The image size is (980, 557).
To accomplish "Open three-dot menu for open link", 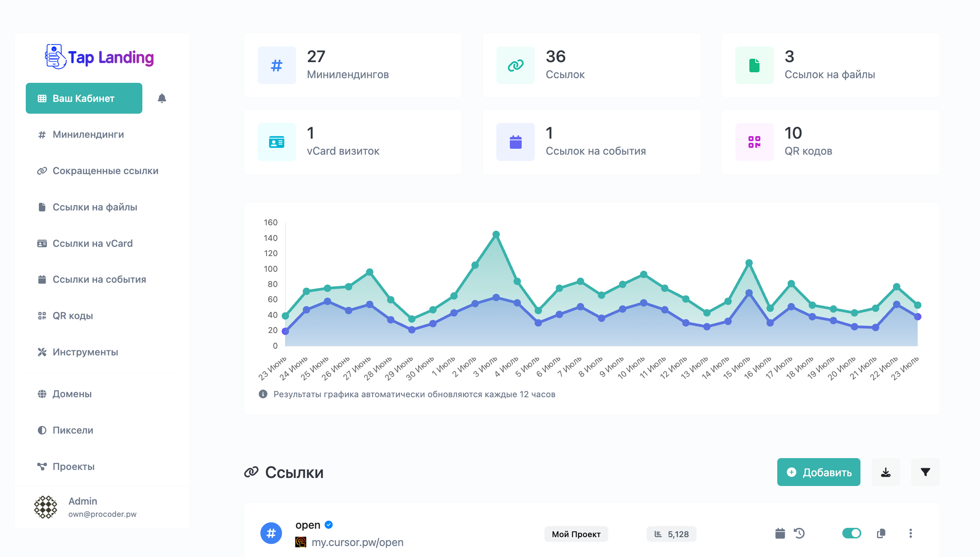I will point(910,533).
